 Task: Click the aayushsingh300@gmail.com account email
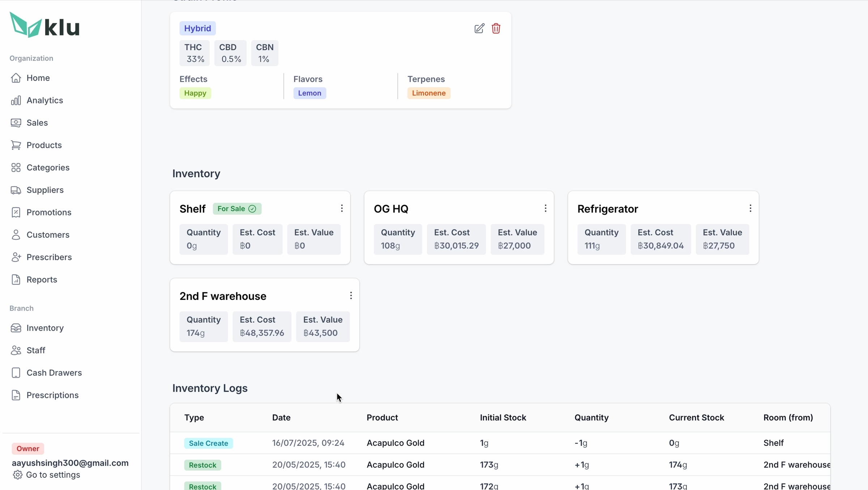[x=70, y=463]
